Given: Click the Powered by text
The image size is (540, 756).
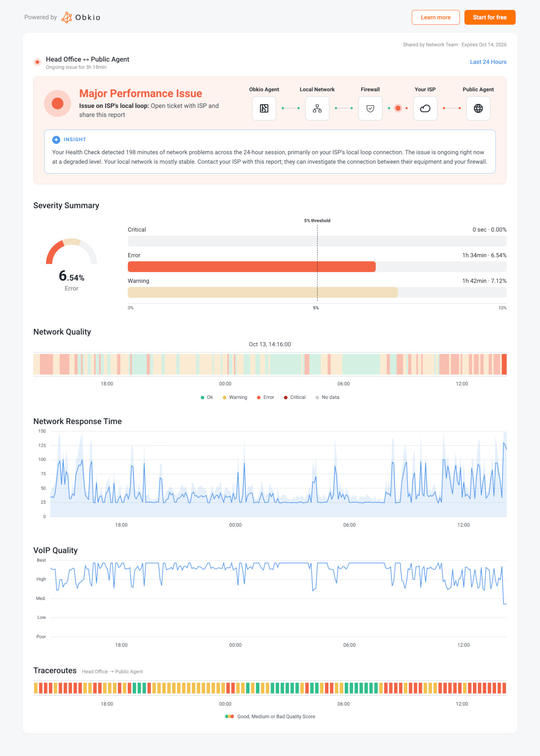Looking at the screenshot, I should coord(40,18).
